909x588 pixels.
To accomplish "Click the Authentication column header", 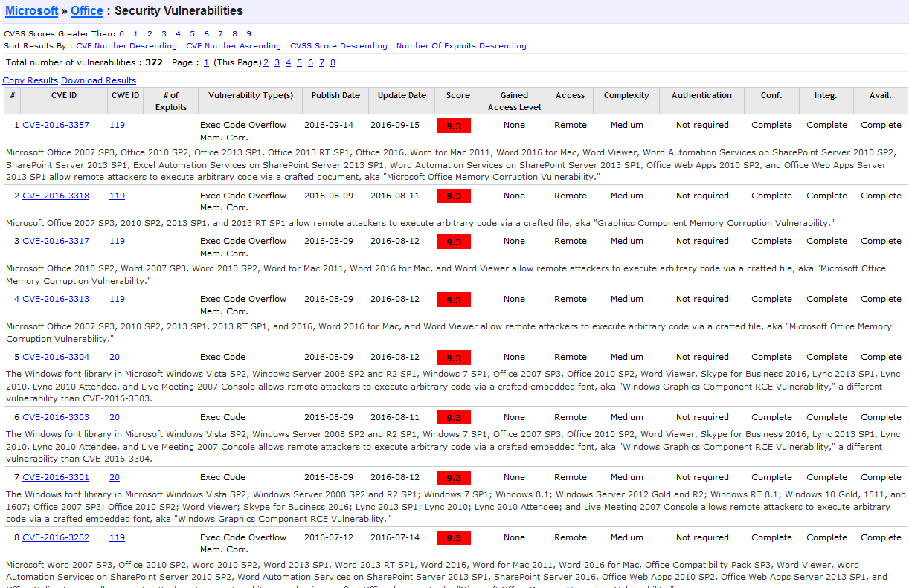I will [x=701, y=101].
